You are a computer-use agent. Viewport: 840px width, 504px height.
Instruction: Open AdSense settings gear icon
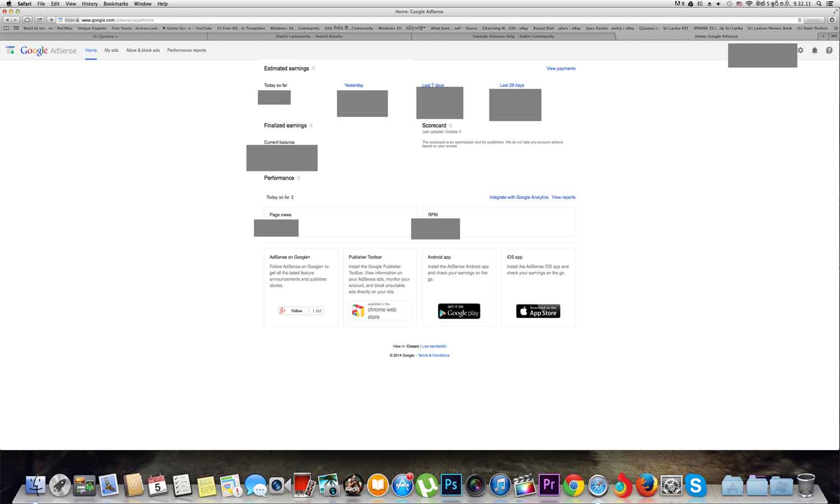tap(800, 50)
